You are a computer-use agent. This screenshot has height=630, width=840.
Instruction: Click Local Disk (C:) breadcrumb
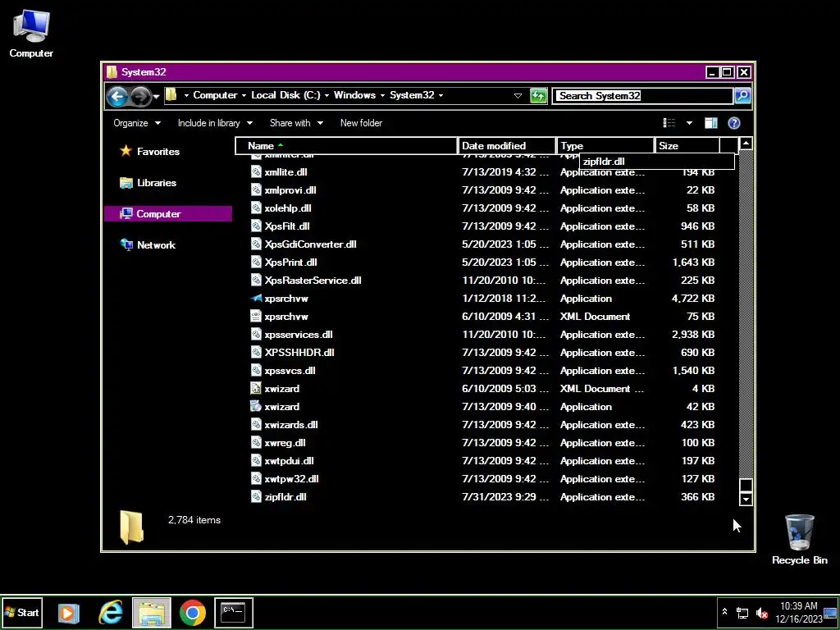(x=285, y=95)
